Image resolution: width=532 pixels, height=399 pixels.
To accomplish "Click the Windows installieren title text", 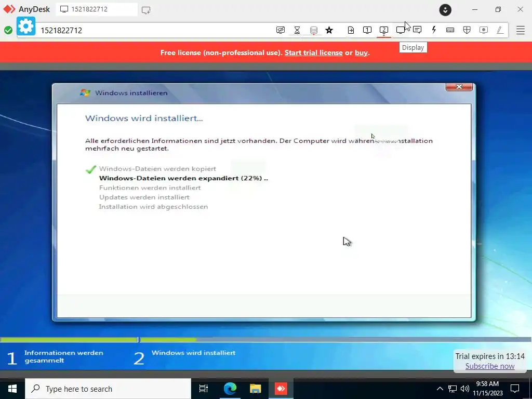I will 131,93.
